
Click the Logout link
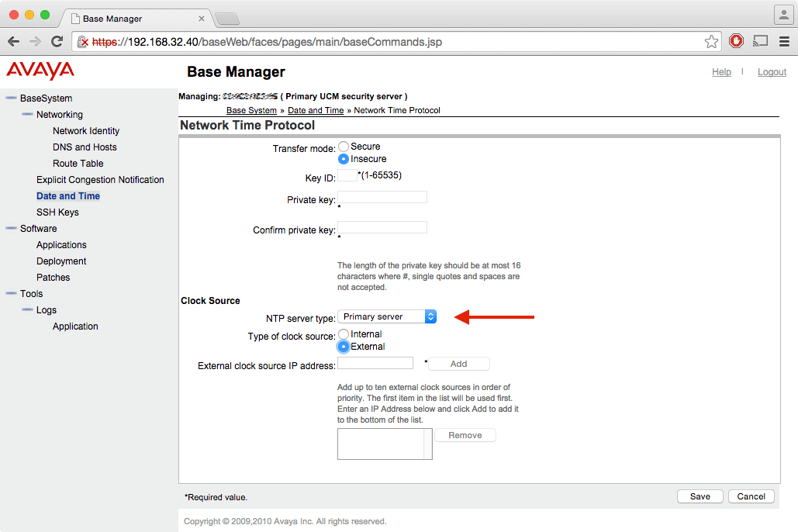[772, 72]
